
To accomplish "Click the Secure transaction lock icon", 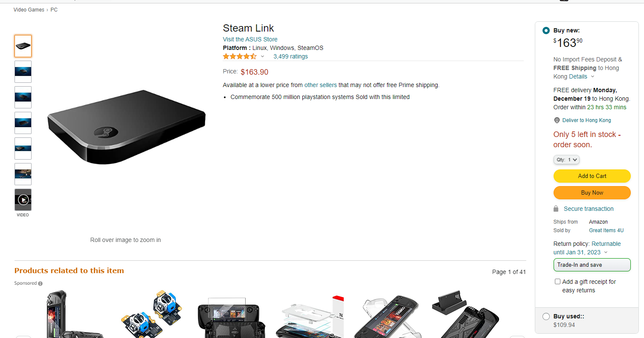I will [x=556, y=209].
